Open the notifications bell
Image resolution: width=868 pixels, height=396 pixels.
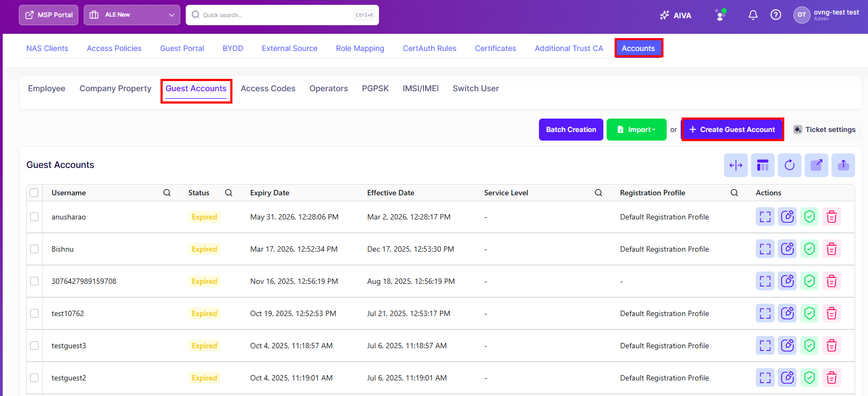click(753, 15)
